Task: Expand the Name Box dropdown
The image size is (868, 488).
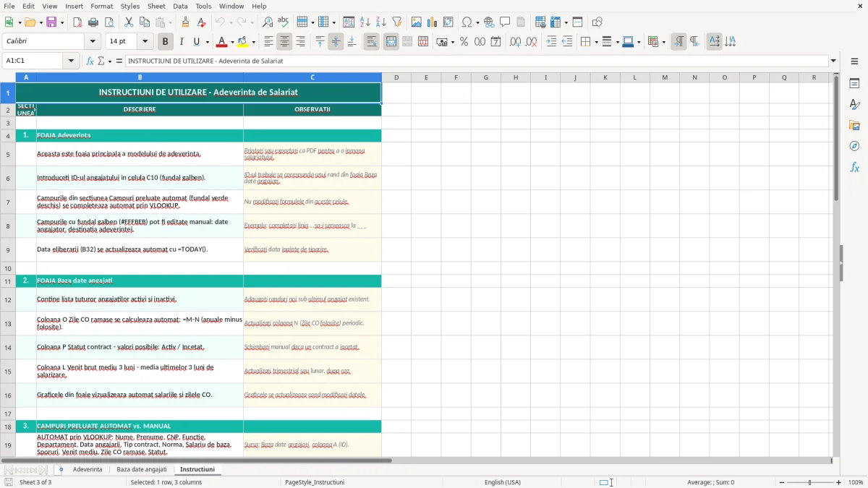Action: coord(72,61)
